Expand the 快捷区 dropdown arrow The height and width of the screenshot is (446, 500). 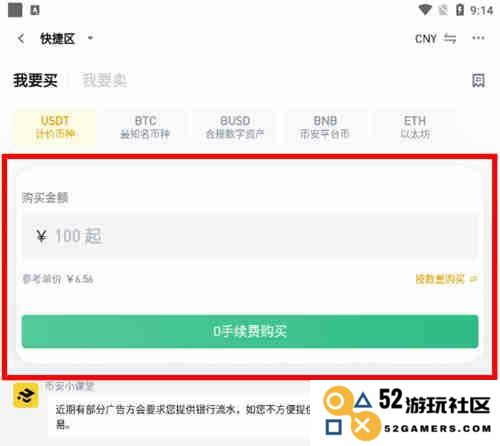(90, 38)
